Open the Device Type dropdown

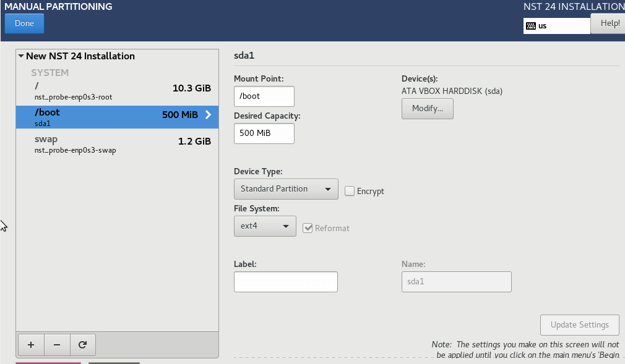[286, 189]
